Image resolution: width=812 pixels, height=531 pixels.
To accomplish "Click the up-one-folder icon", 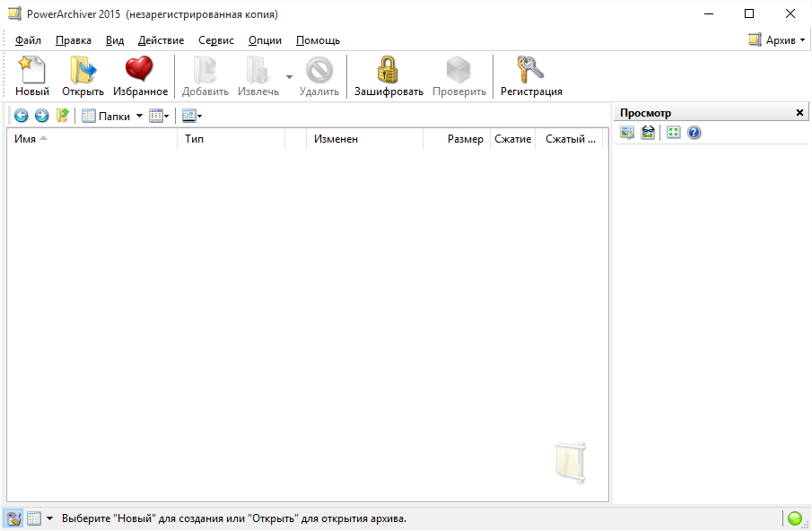I will click(63, 116).
